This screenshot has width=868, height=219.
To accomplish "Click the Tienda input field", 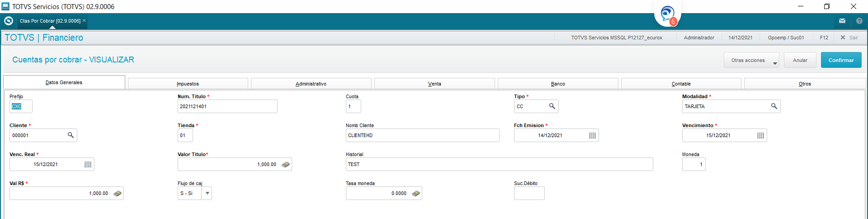I will coord(185,135).
